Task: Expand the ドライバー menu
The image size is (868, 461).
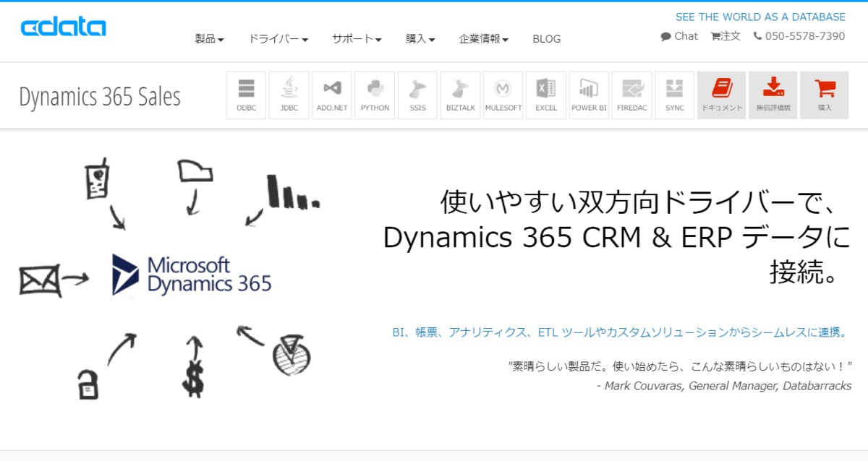Action: click(278, 39)
